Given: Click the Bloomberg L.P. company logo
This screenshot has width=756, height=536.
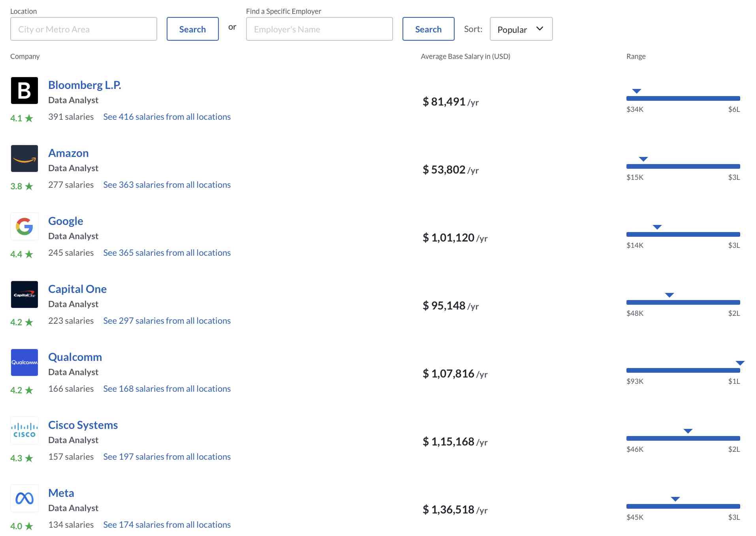Looking at the screenshot, I should [24, 91].
